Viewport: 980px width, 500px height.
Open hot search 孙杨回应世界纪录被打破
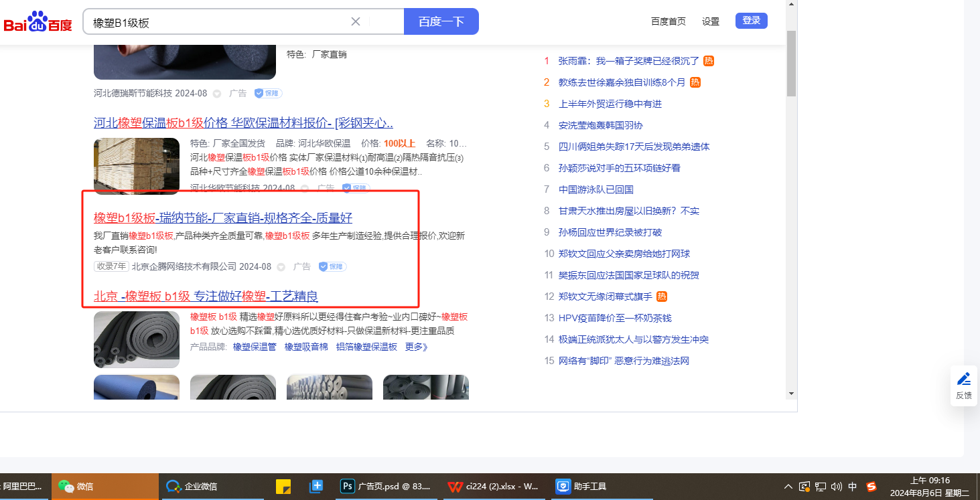610,232
